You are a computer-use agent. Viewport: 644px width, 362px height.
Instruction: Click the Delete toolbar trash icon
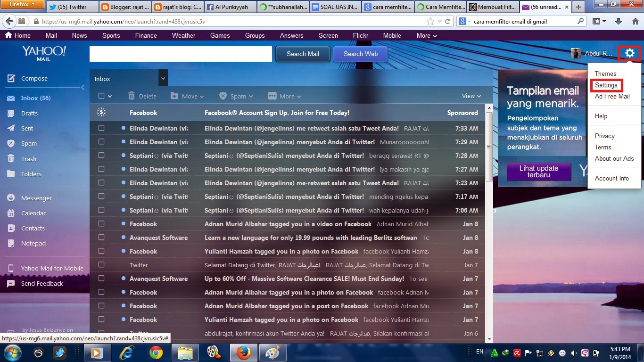(x=132, y=96)
